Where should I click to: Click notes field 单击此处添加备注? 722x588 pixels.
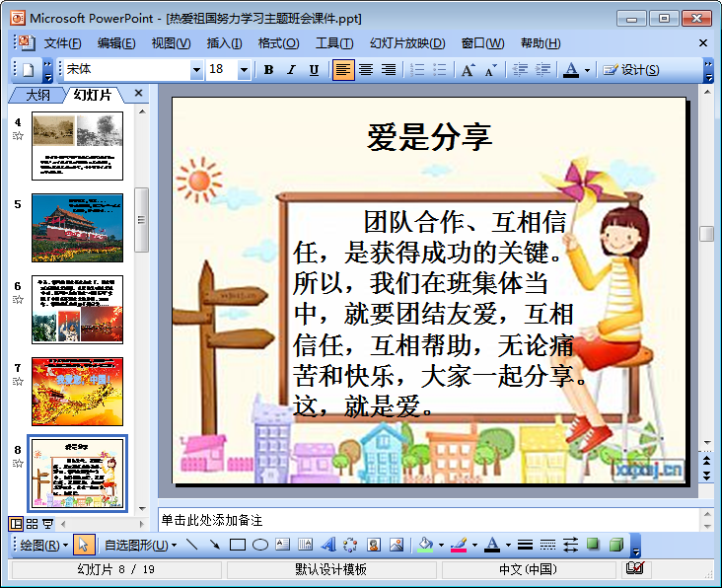click(x=428, y=520)
